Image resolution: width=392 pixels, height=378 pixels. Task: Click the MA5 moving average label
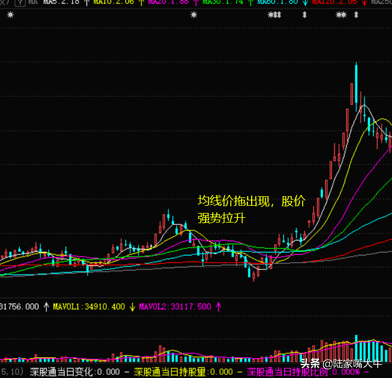tap(62, 2)
